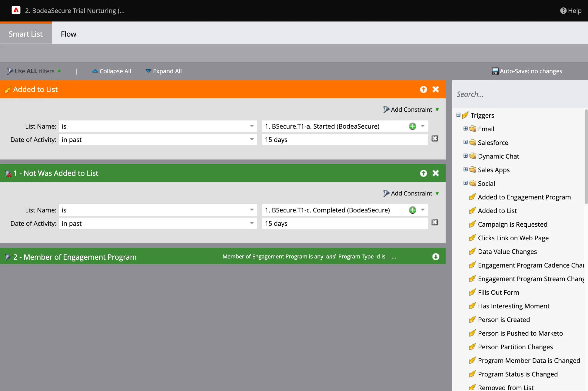The width and height of the screenshot is (588, 391).
Task: Remove Date of Activity constraint in Not Was Added filter
Action: [x=435, y=222]
